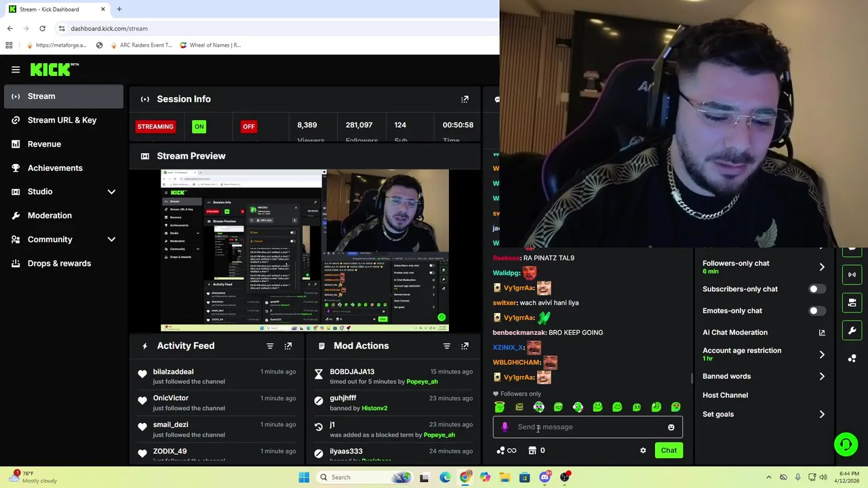Open the support headset floating button
This screenshot has width=868, height=488.
[x=846, y=445]
